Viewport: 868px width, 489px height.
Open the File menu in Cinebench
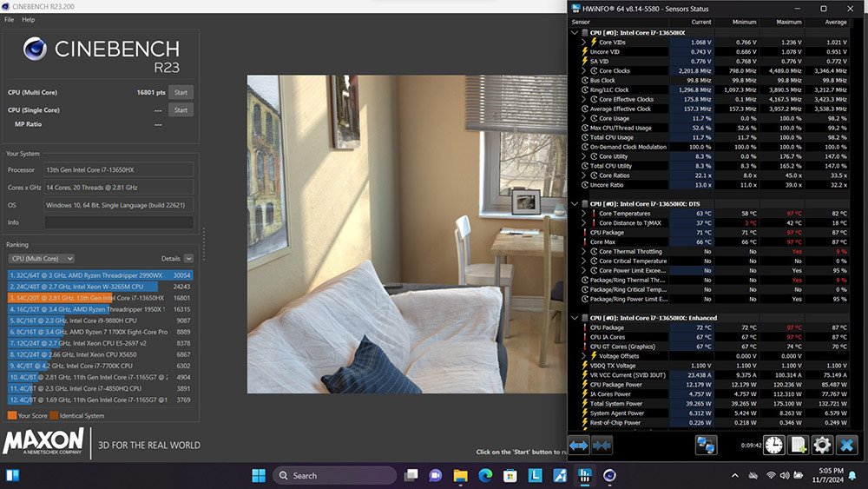coord(10,19)
